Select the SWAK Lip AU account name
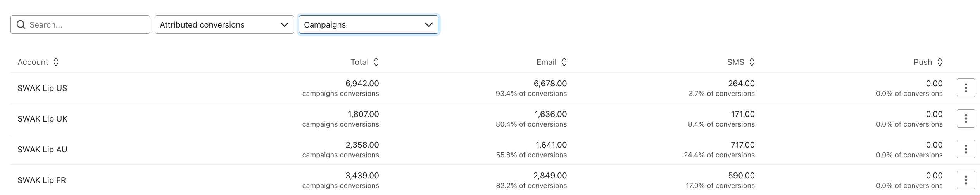Viewport: 980px width, 195px height. tap(42, 150)
